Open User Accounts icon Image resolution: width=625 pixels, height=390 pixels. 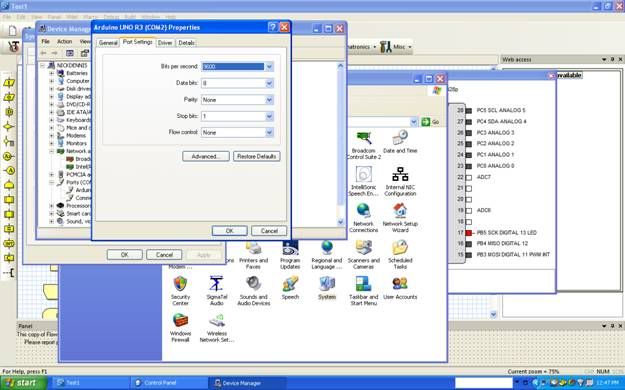coord(400,288)
